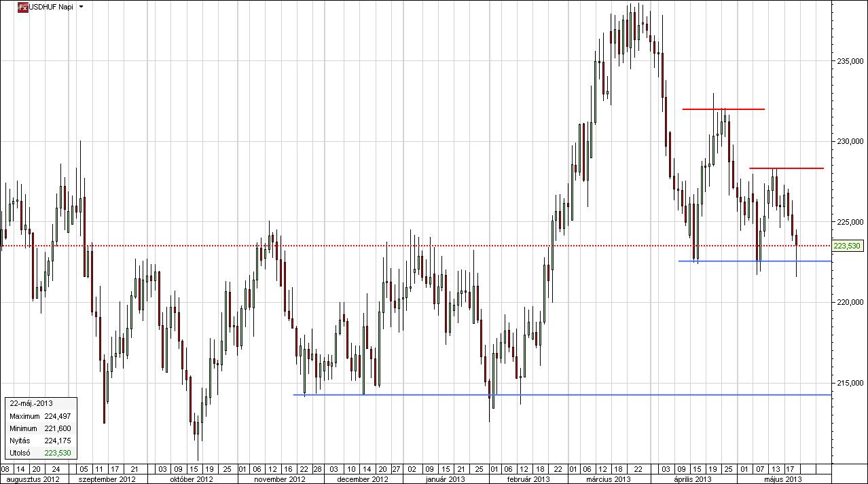This screenshot has width=868, height=484.
Task: Select the USDHUF Napi chart title
Action: click(x=52, y=7)
